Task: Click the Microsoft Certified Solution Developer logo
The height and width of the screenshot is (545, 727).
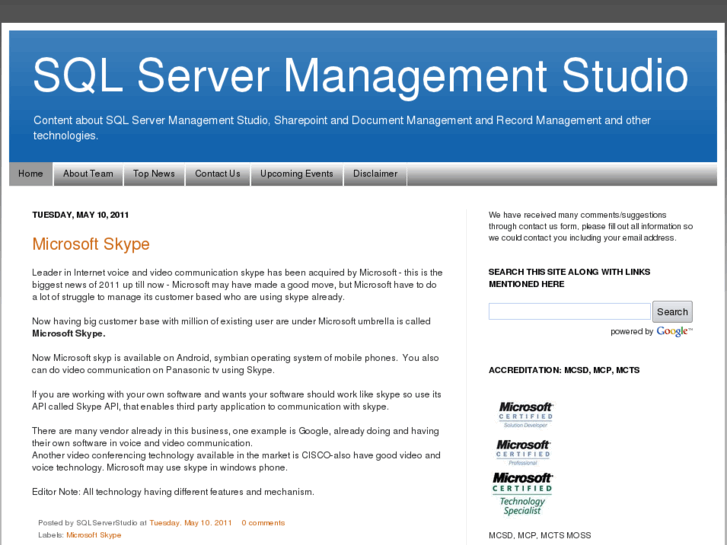Action: 525,415
